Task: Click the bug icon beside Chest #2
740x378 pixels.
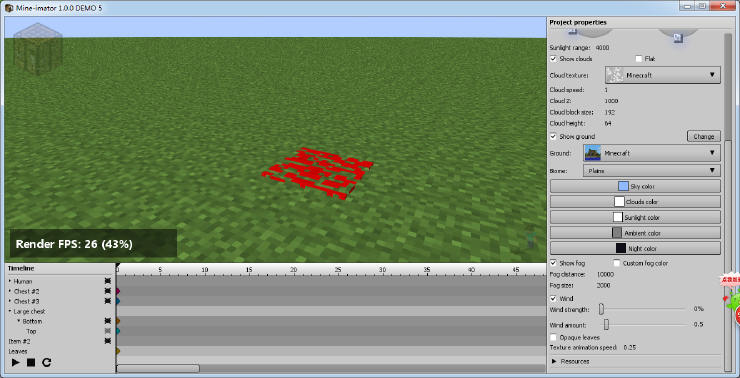Action: (108, 291)
